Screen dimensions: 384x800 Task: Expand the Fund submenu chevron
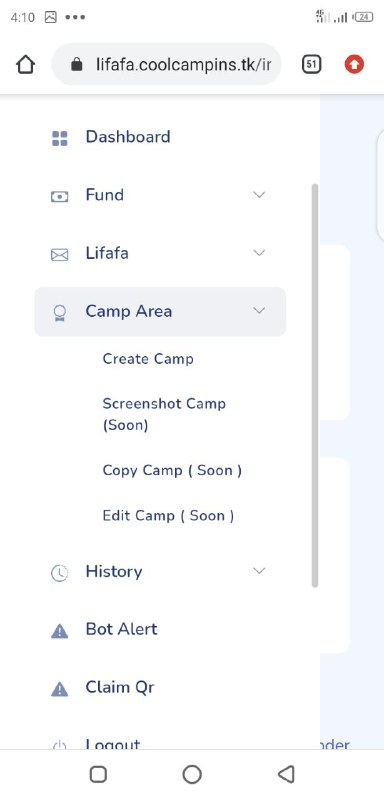click(260, 194)
